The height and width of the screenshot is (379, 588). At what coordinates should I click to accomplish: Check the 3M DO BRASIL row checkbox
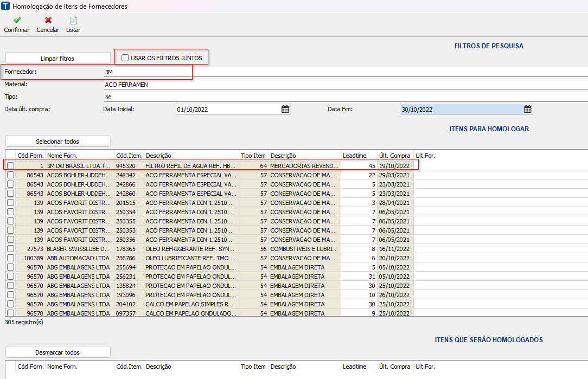click(10, 165)
